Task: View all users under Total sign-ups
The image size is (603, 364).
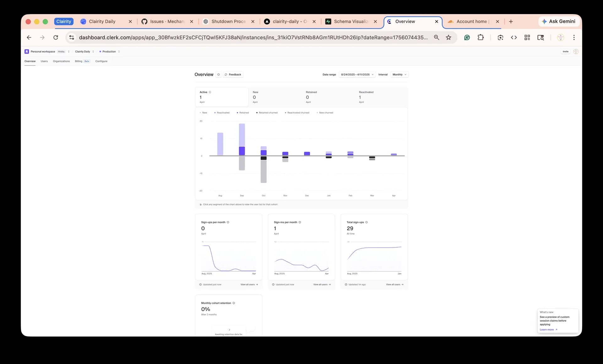Action: tap(395, 285)
